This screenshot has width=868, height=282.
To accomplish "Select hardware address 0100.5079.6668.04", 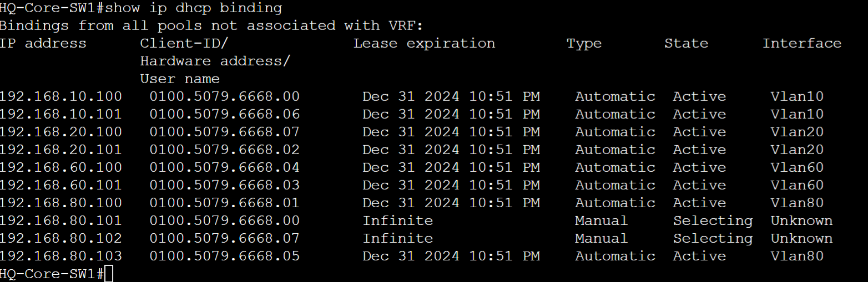I will [225, 167].
